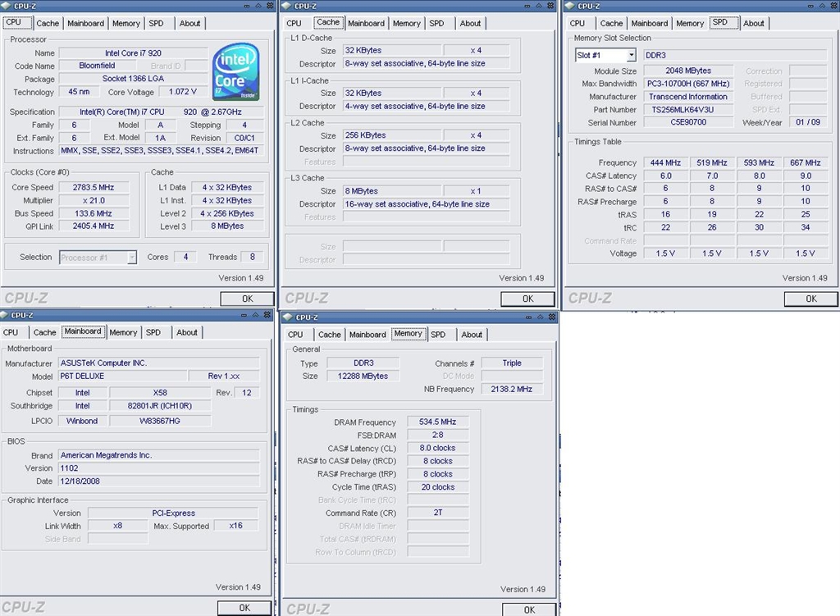
Task: Click OK in the Mainboard tab window
Action: point(244,608)
